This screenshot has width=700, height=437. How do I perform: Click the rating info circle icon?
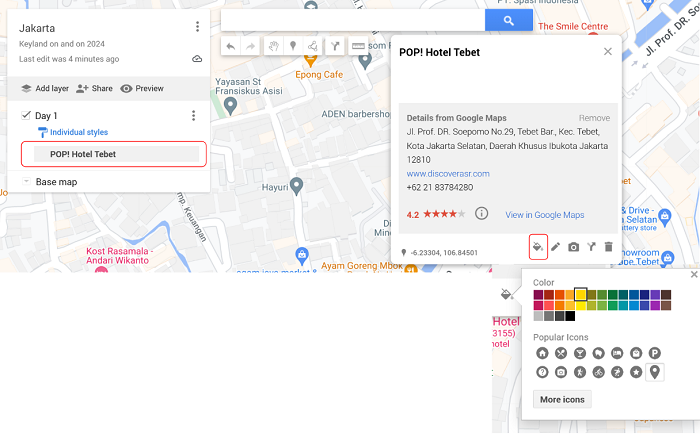[x=481, y=213]
